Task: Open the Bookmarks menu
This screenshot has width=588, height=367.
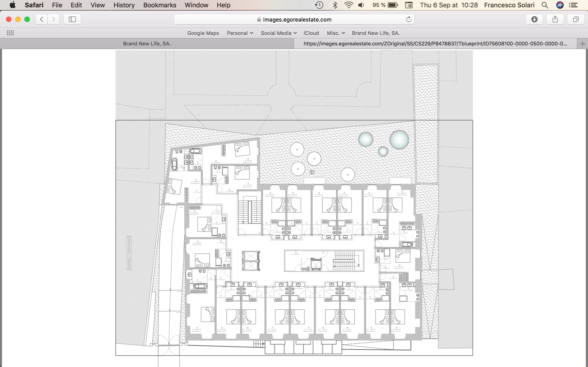Action: point(160,5)
